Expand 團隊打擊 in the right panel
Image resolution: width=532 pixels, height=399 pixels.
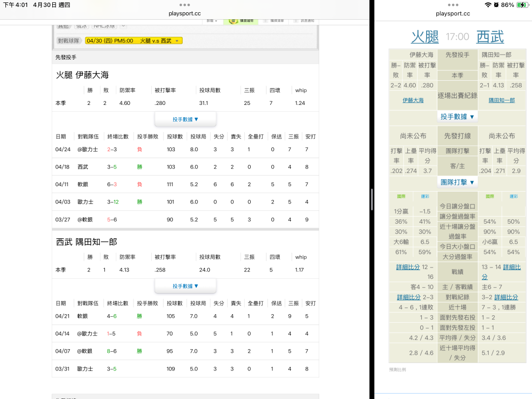point(457,182)
